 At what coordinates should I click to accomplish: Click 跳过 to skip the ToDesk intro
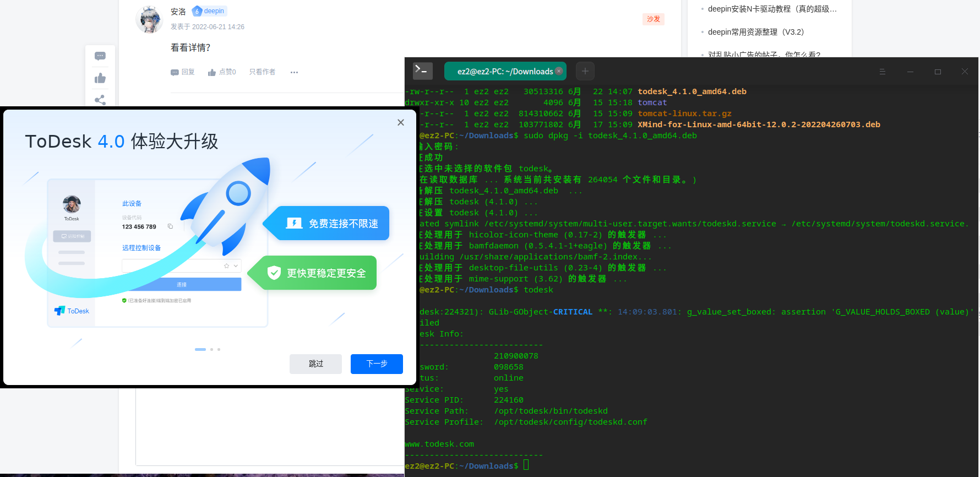315,364
